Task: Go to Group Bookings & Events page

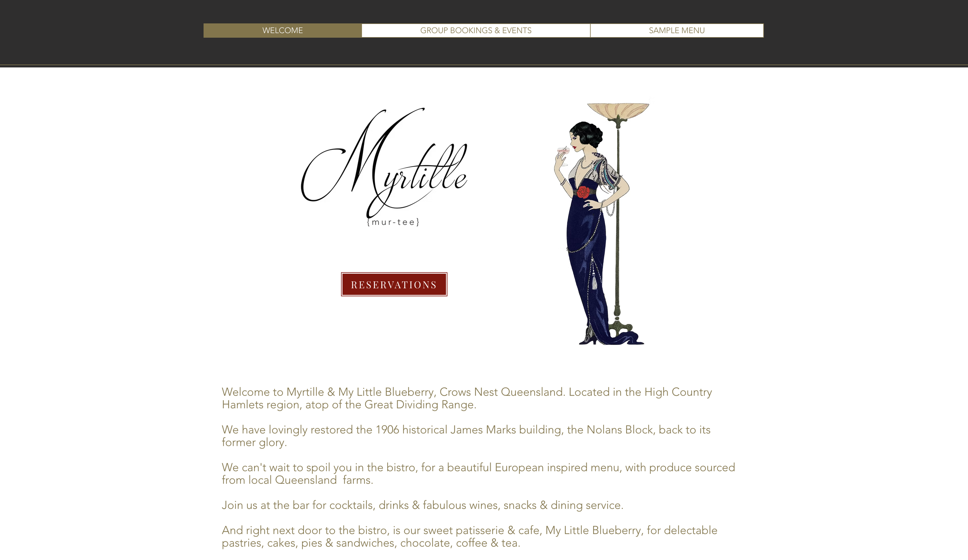Action: 476,31
